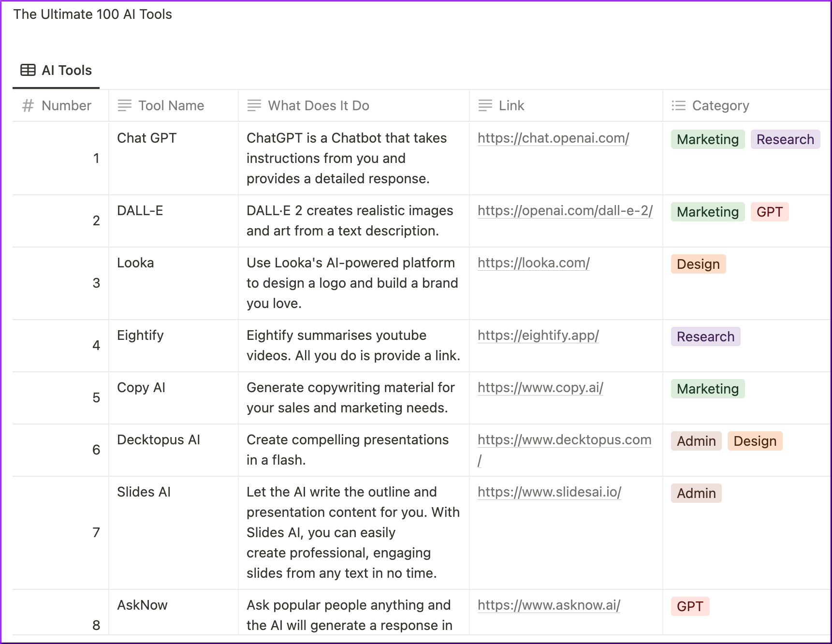
Task: Click the ChatGPT is a Chatbot description cell
Action: coord(354,158)
